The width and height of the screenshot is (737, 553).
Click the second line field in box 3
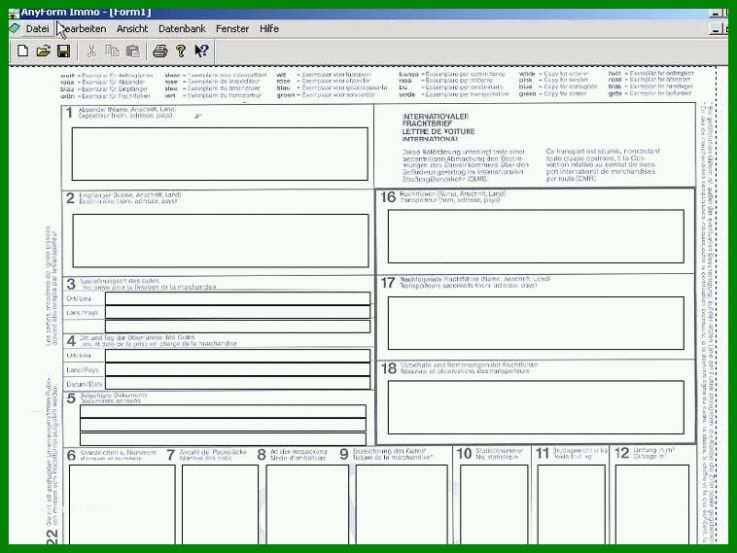(238, 312)
